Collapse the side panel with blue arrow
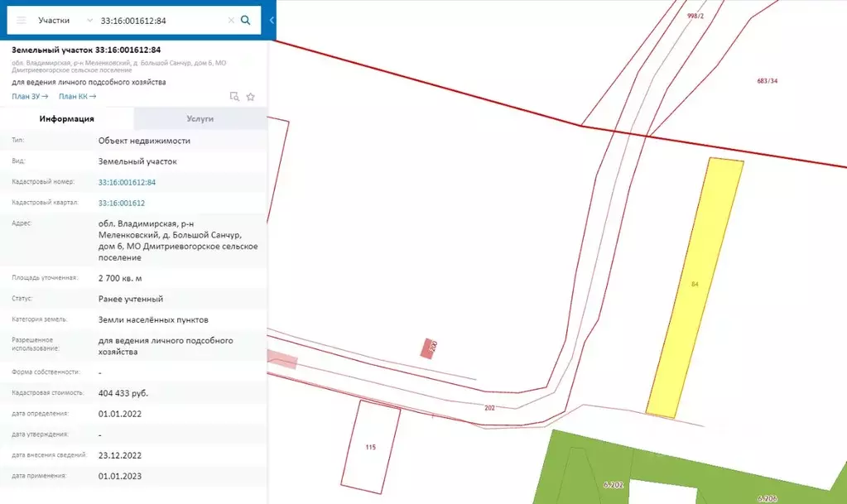The width and height of the screenshot is (847, 504). click(x=272, y=20)
